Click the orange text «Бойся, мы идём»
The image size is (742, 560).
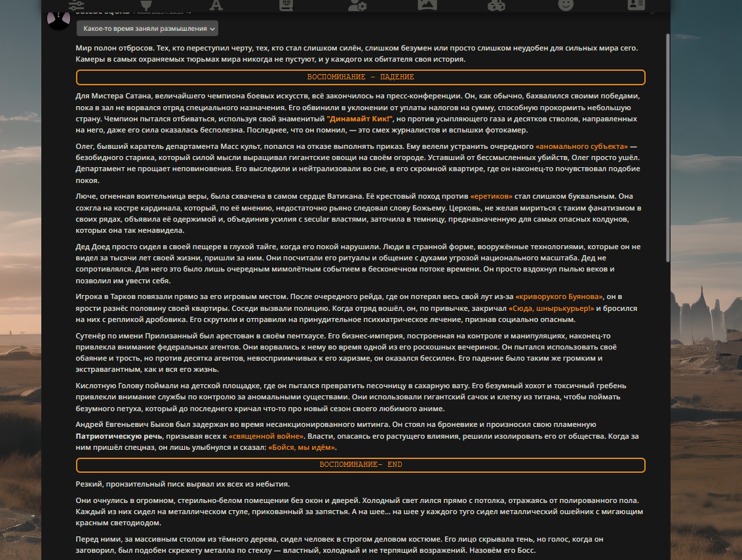click(302, 447)
